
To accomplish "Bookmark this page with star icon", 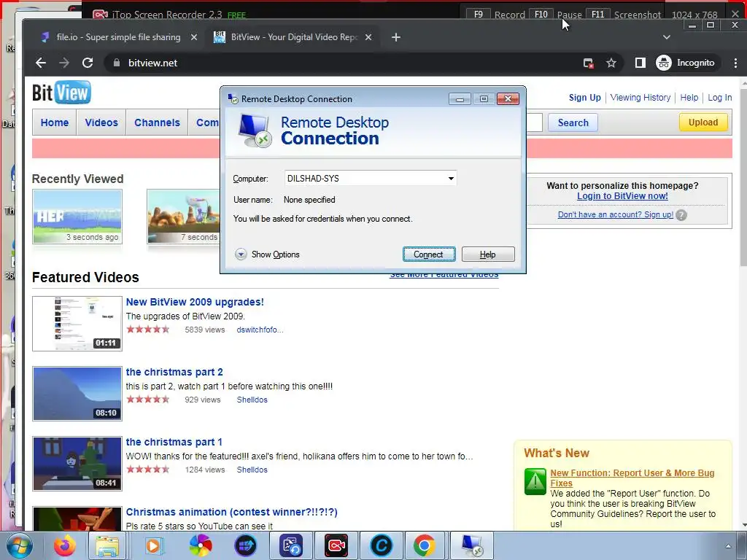I will (611, 63).
